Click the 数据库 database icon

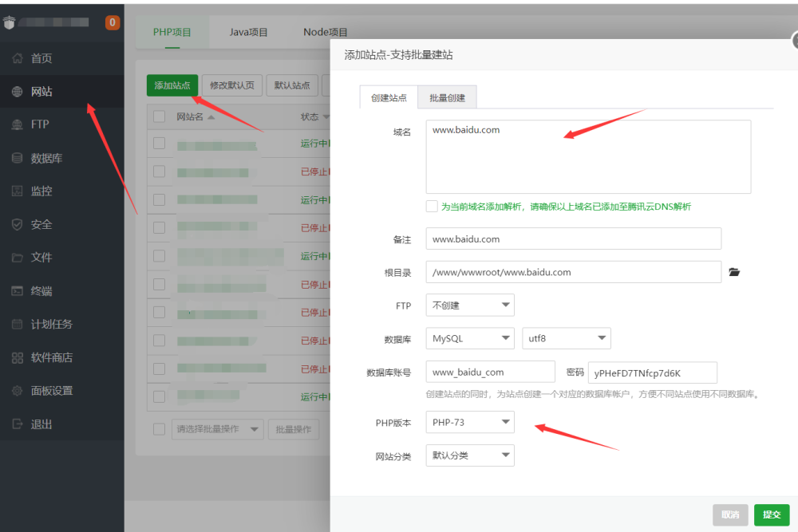18,158
